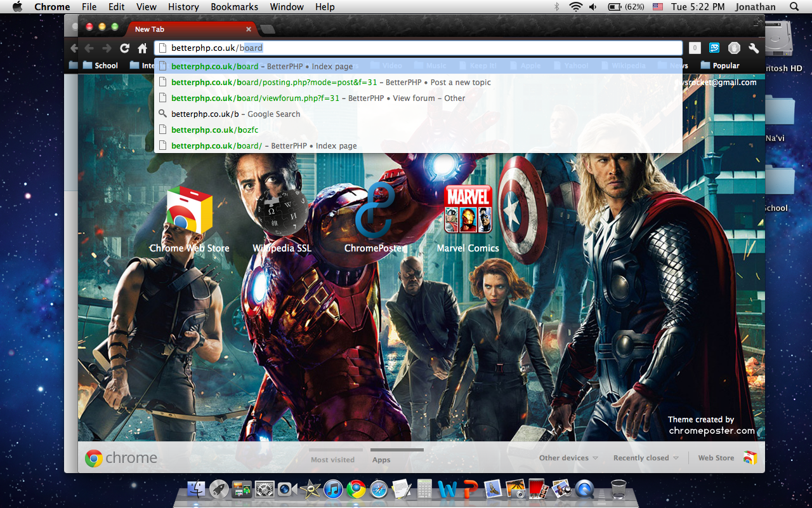Open the Wikipedia SSL app

point(282,219)
